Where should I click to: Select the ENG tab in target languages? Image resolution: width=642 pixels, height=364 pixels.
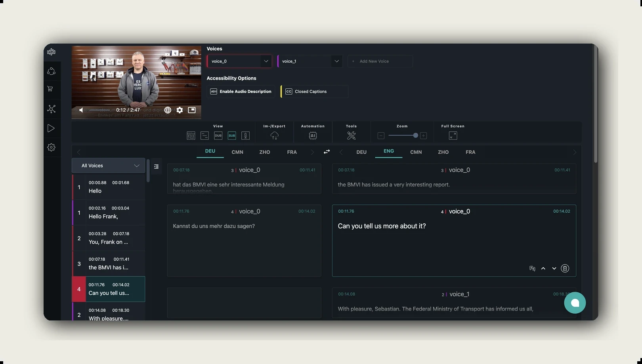click(x=389, y=151)
